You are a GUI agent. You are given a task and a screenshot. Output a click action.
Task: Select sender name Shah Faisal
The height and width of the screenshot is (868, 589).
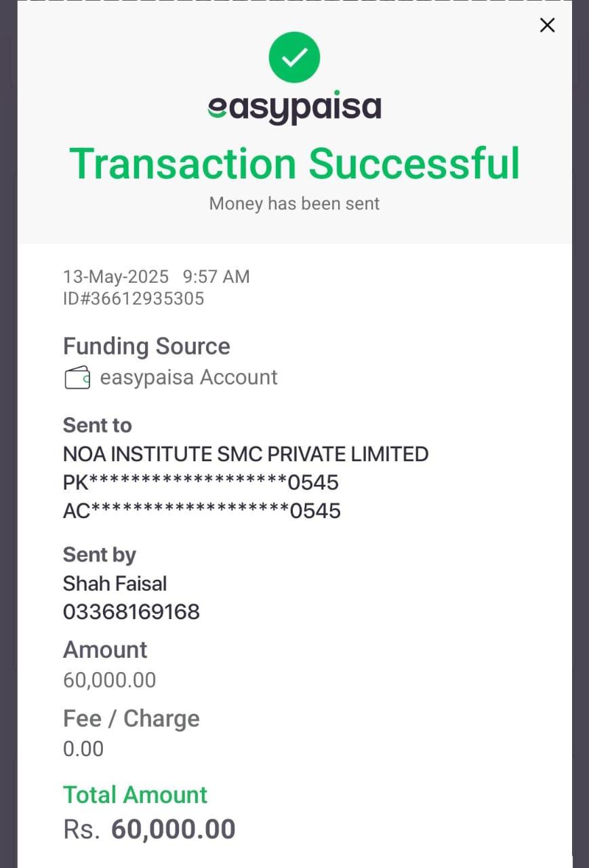[115, 583]
